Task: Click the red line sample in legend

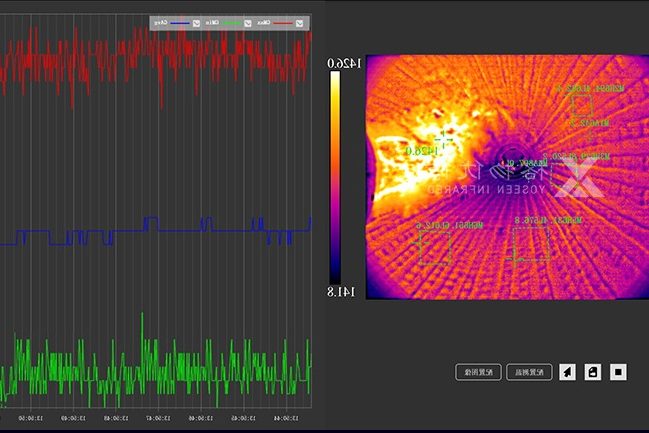Action: [x=282, y=22]
